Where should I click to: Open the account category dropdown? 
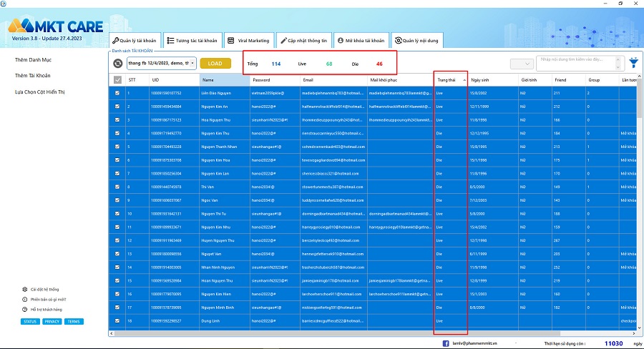pyautogui.click(x=161, y=64)
